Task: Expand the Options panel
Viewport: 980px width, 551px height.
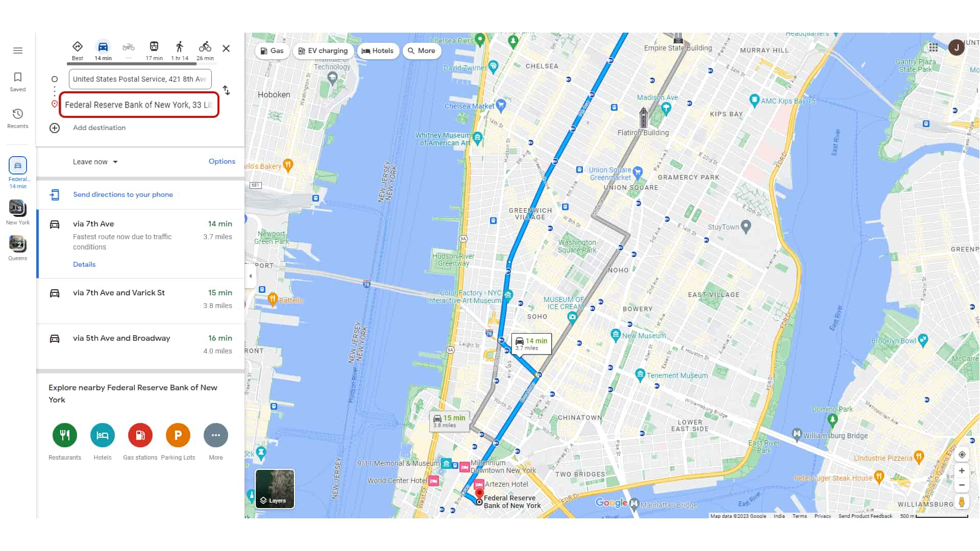Action: point(222,161)
